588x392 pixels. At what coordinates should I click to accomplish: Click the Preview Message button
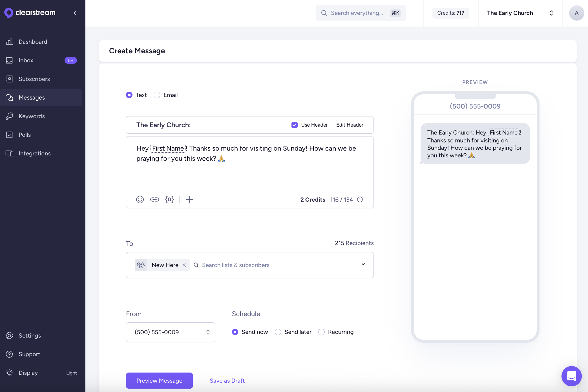pos(159,380)
